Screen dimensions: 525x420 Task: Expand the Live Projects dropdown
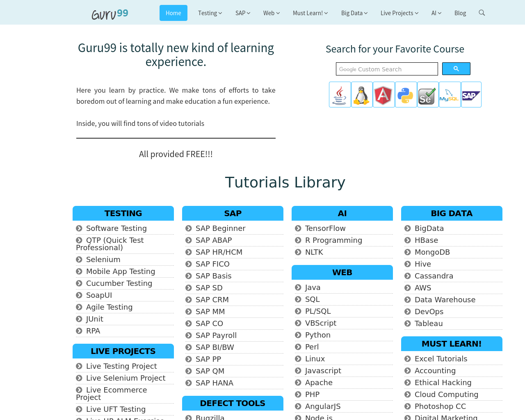399,13
